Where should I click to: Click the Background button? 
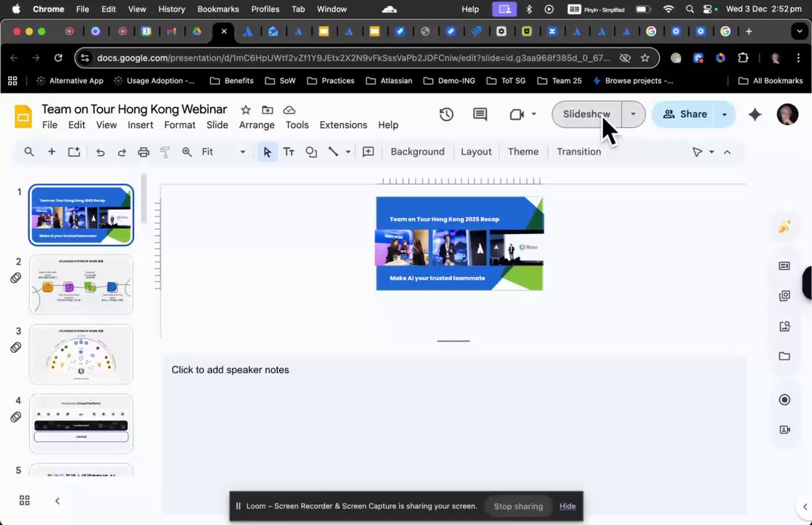point(418,152)
